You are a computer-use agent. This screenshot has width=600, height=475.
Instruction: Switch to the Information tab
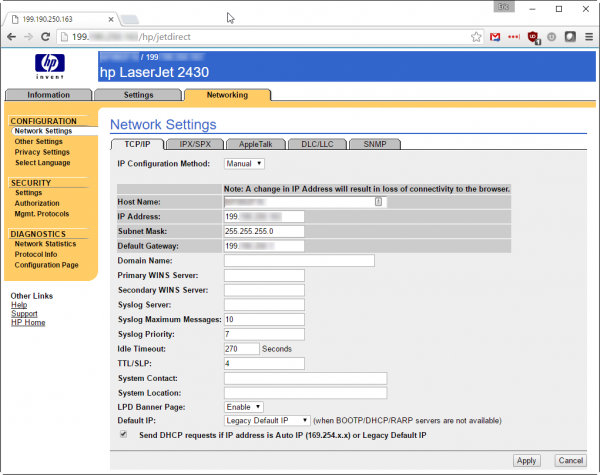49,95
